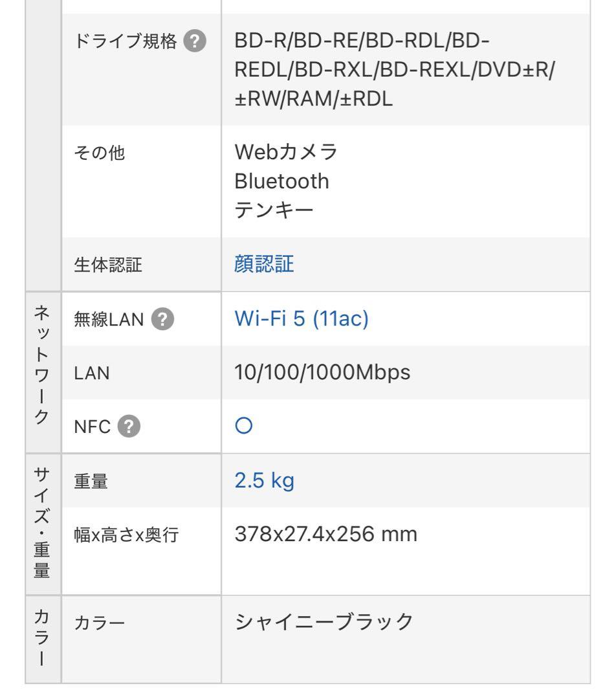Viewport: 616px width, 699px height.
Task: Click the ○ mark in the NFC row
Action: tap(241, 425)
